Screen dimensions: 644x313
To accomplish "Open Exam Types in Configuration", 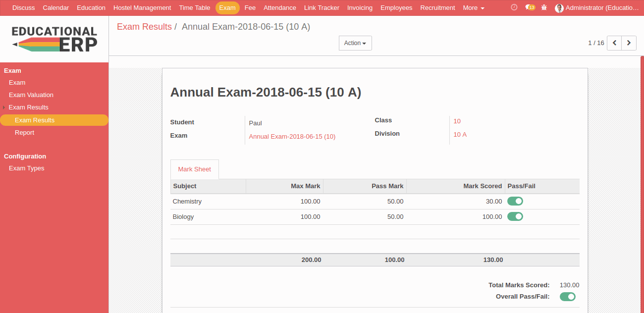I will 26,168.
